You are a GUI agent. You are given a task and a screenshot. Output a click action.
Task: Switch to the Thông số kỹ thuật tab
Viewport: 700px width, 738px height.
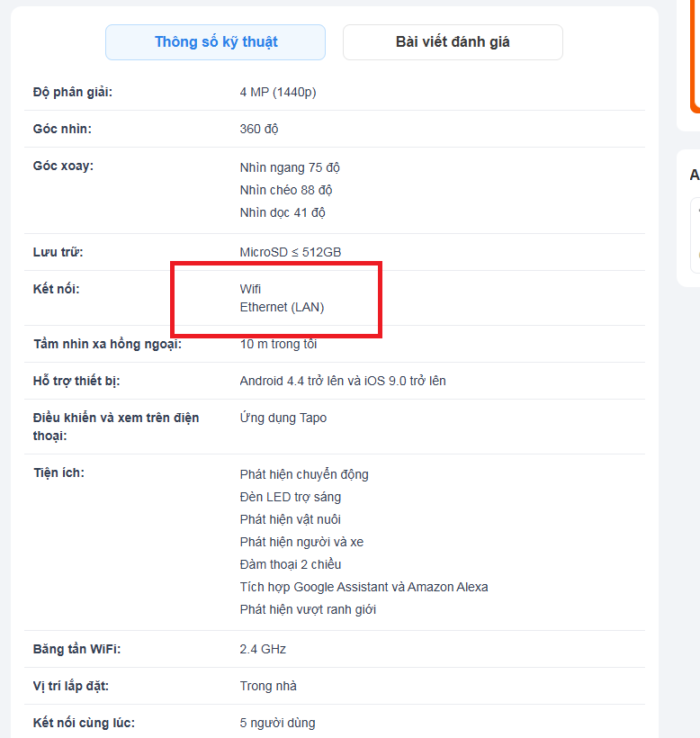pos(215,42)
